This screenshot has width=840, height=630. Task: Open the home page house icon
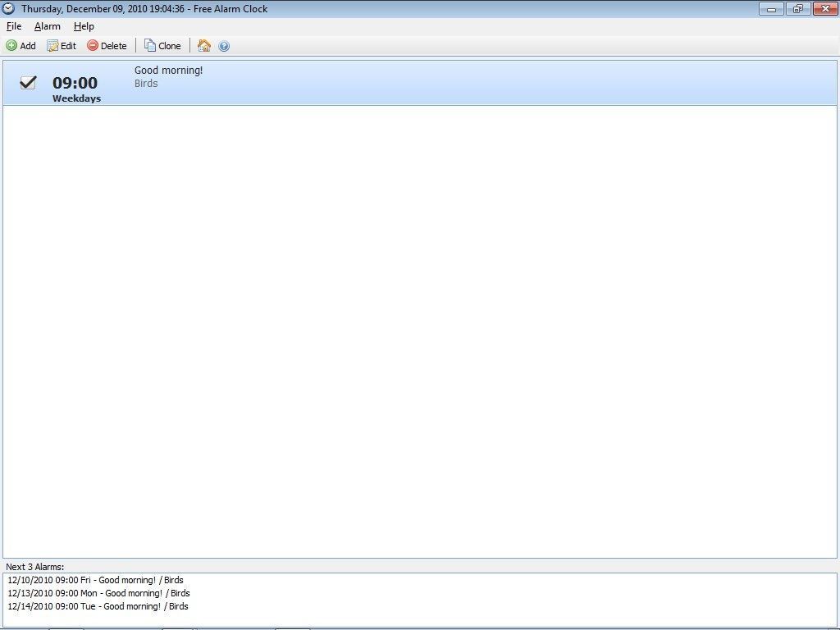pyautogui.click(x=204, y=46)
